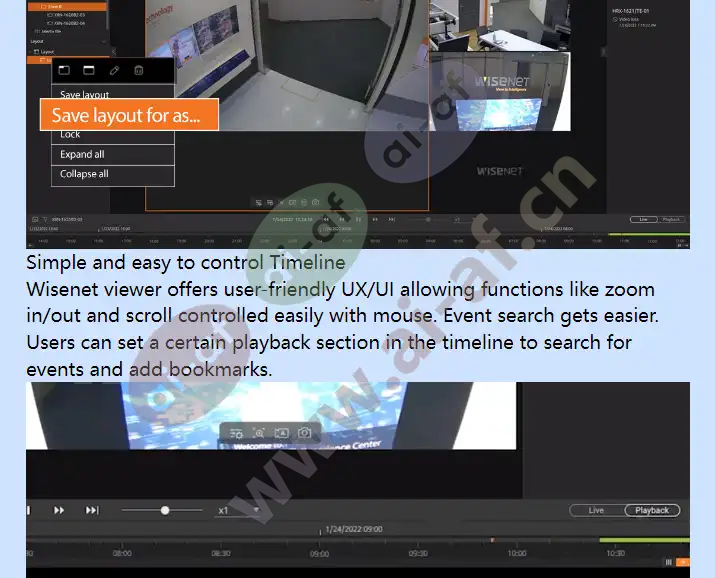Viewport: 715px width, 578px height.
Task: Collapse the left resource panel arrow
Action: [113, 52]
